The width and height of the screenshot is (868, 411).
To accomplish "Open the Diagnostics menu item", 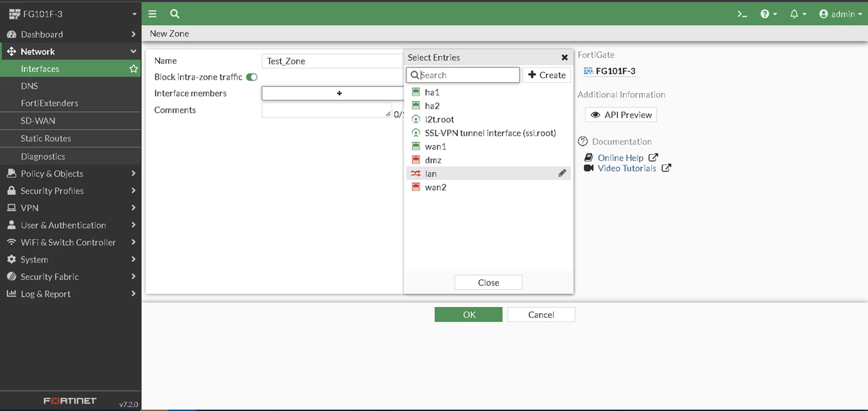I will [x=71, y=156].
